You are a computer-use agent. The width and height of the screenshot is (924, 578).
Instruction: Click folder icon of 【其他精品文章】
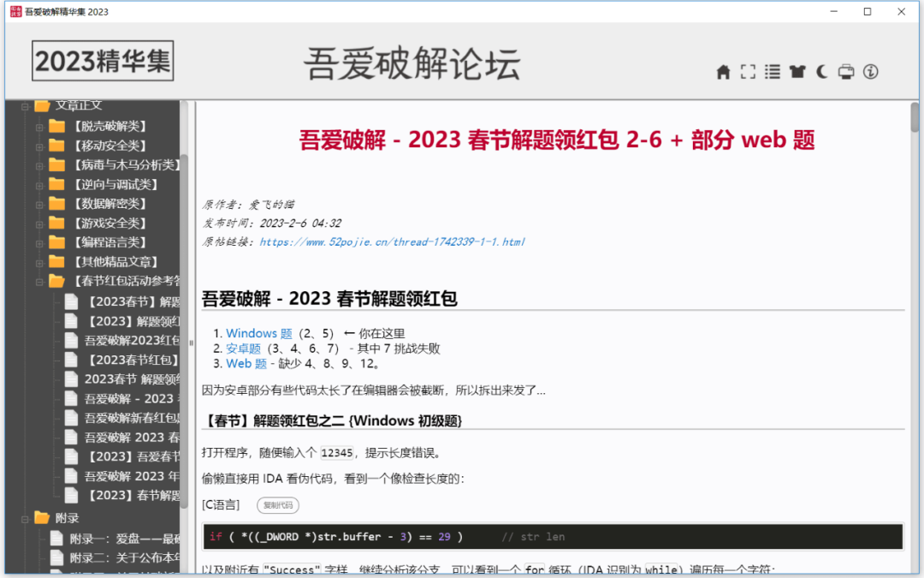(56, 261)
